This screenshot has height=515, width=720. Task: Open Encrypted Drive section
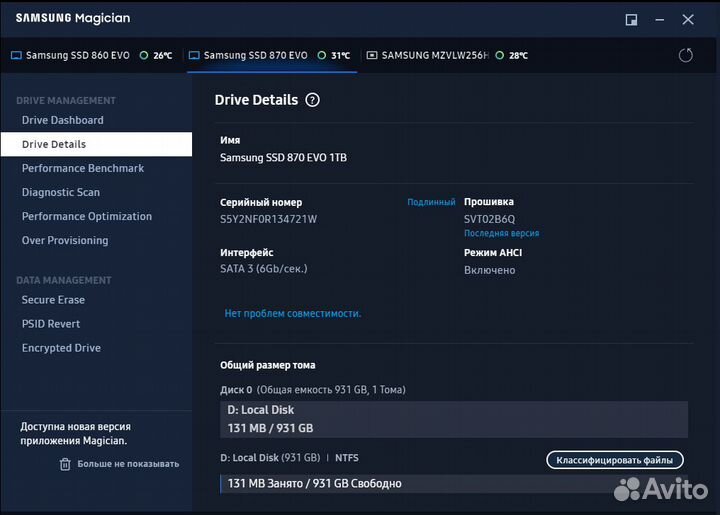(61, 348)
